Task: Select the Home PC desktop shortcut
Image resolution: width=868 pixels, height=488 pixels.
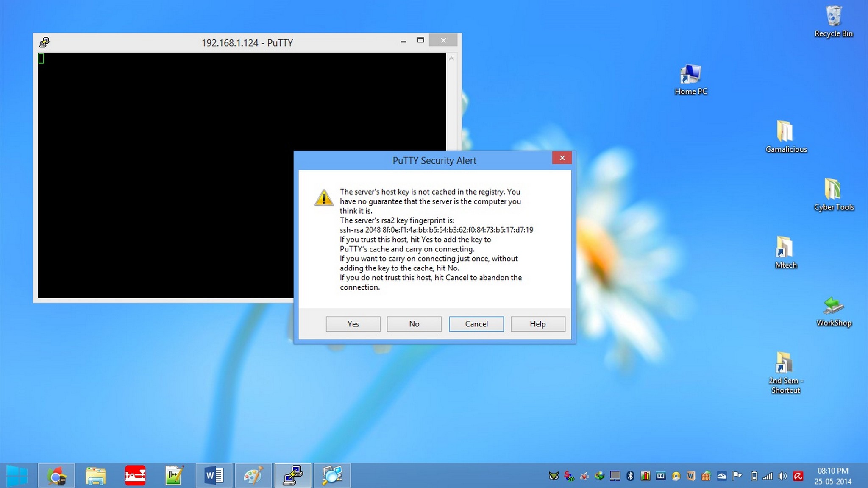Action: [691, 80]
